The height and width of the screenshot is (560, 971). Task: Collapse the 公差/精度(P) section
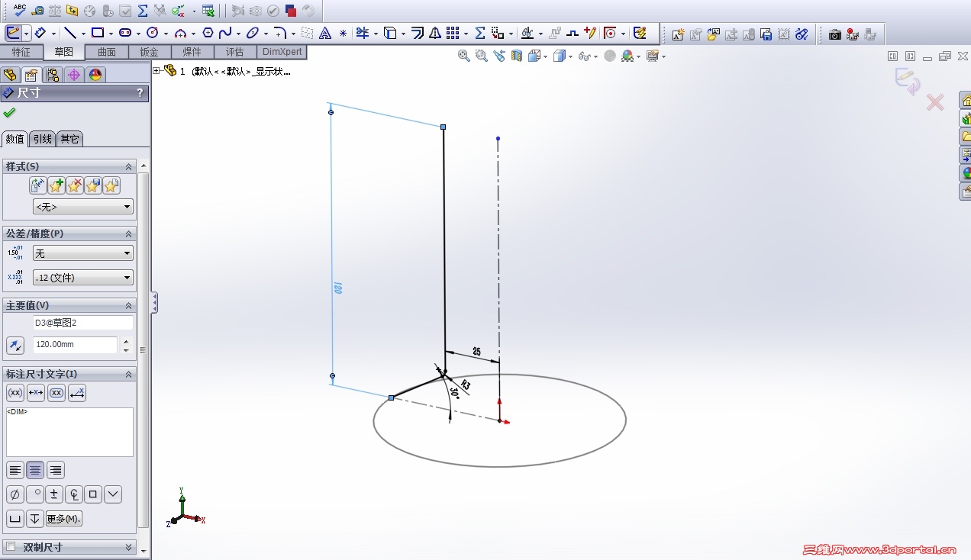[x=128, y=233]
